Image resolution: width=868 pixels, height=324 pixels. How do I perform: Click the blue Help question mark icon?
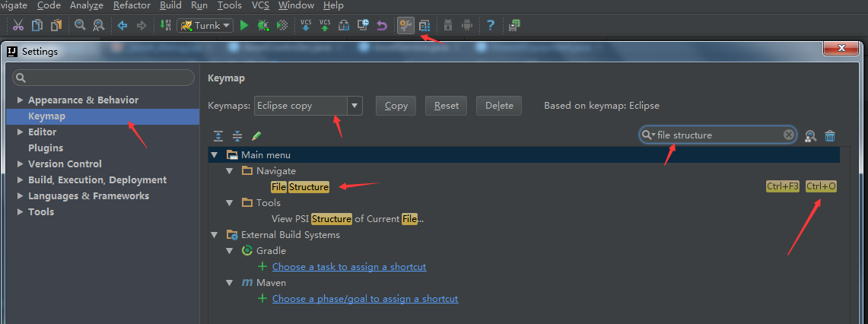(491, 25)
